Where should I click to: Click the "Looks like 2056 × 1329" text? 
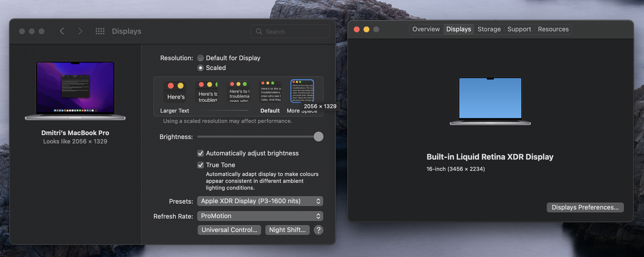[75, 141]
